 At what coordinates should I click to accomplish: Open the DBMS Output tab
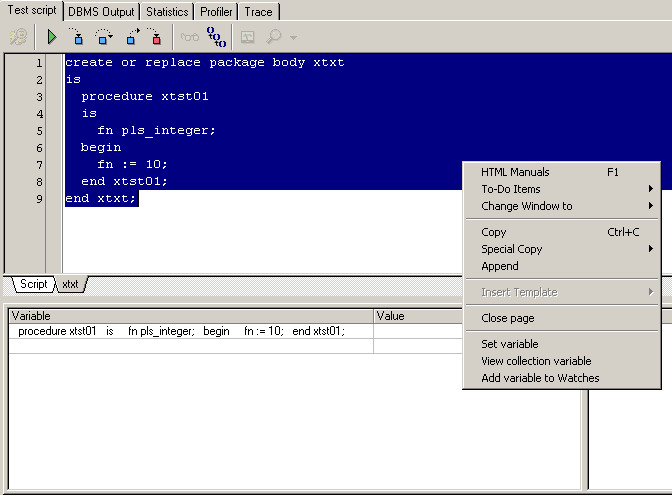(101, 12)
